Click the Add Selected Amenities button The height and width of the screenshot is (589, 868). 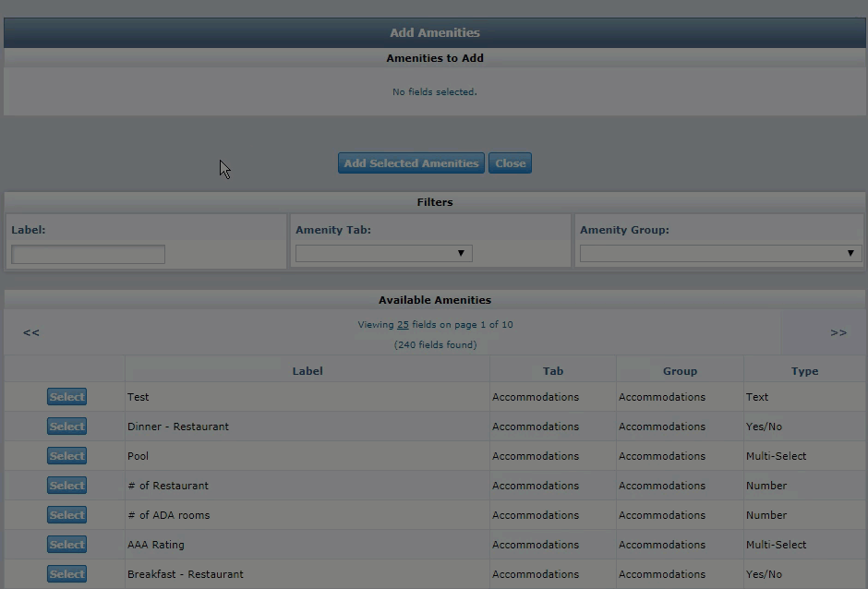(411, 163)
